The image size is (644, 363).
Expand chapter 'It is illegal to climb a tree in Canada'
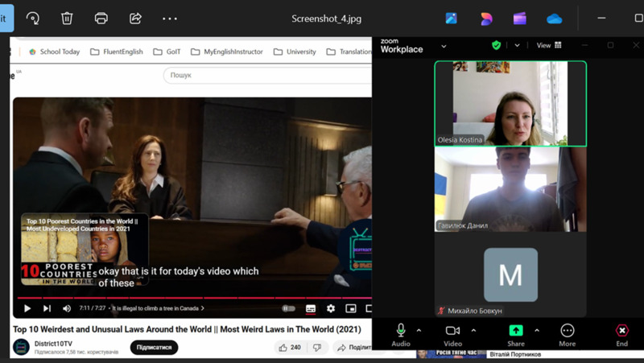pyautogui.click(x=158, y=308)
